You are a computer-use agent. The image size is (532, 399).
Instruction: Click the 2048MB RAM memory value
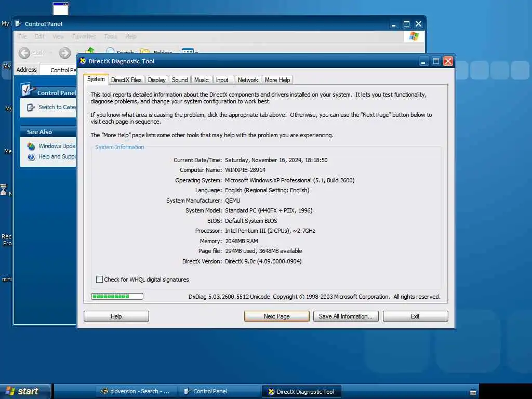click(x=242, y=241)
